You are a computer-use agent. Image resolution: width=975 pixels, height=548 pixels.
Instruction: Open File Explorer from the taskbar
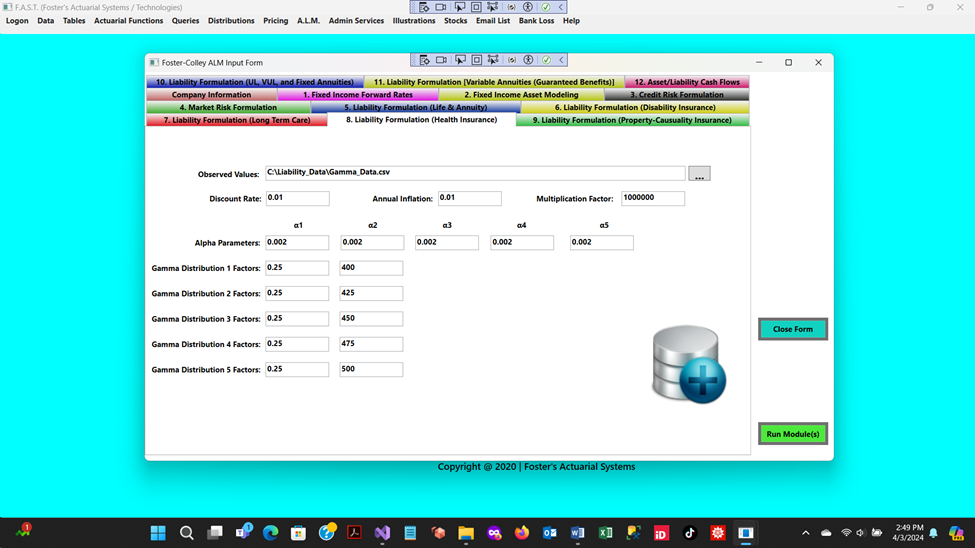pyautogui.click(x=466, y=533)
